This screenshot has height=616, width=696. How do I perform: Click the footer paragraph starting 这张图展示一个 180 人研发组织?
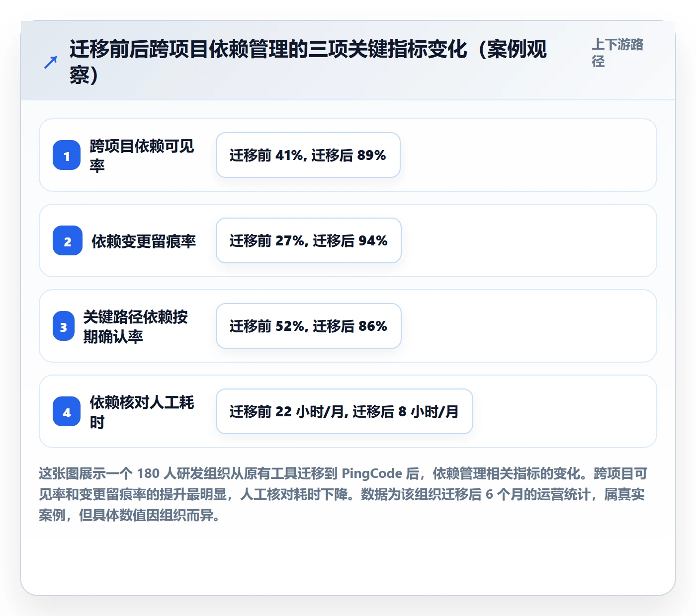coord(343,494)
